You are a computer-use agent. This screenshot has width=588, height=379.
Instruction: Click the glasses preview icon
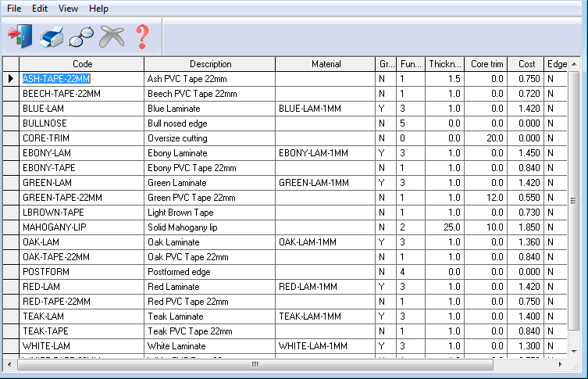[x=81, y=35]
